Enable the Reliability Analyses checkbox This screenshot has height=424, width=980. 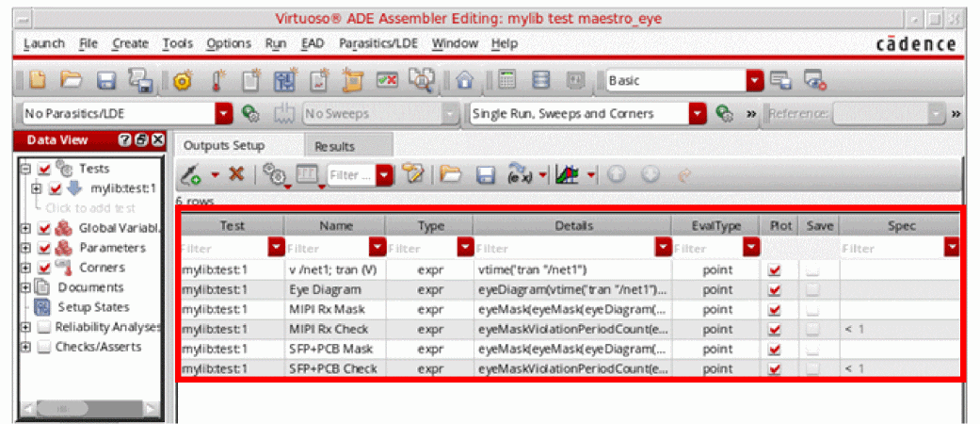coord(44,326)
